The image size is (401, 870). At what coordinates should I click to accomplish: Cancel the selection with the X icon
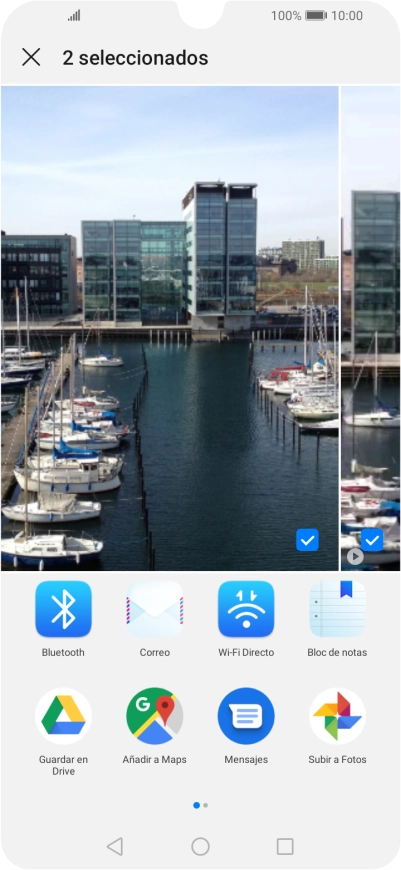31,57
